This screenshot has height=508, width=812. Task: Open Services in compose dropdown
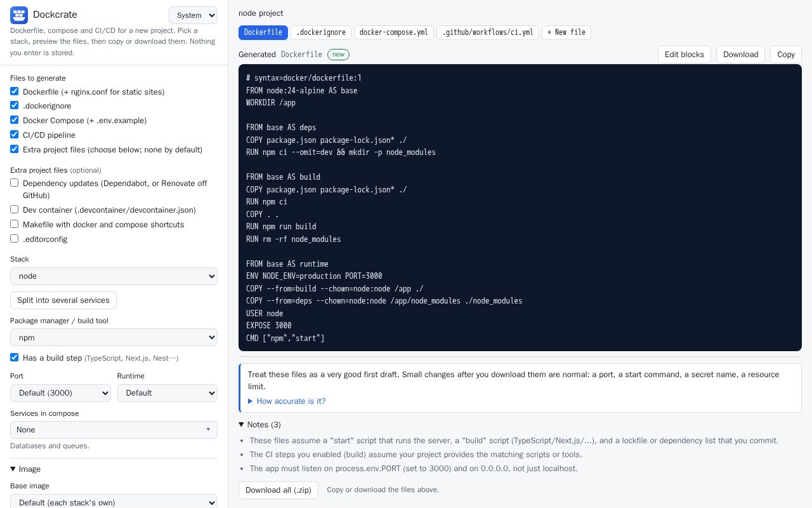click(x=114, y=430)
